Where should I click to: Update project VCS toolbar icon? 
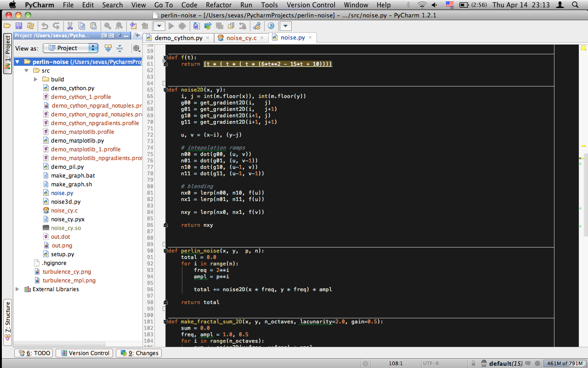coord(196,26)
